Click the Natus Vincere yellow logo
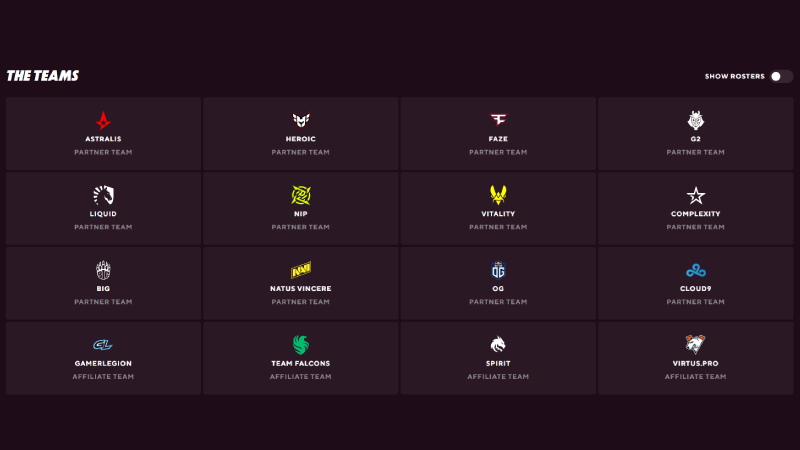 301,270
